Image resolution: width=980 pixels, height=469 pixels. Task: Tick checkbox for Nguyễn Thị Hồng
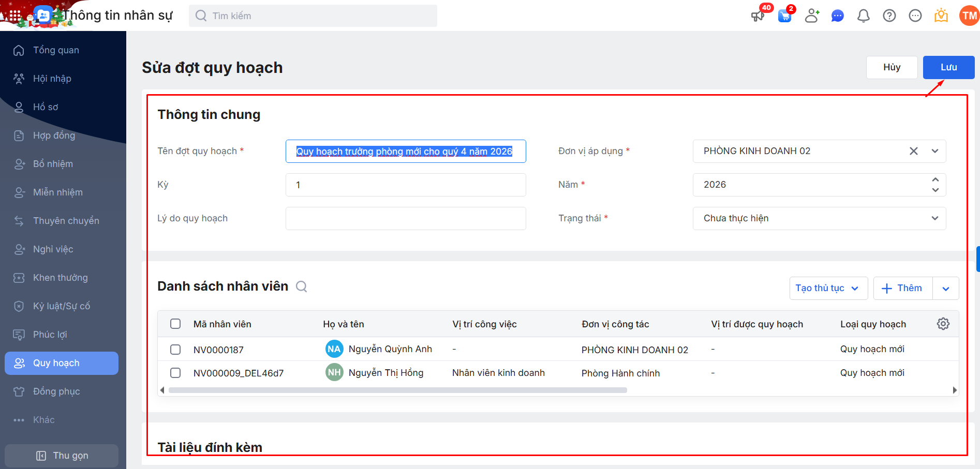click(x=175, y=373)
